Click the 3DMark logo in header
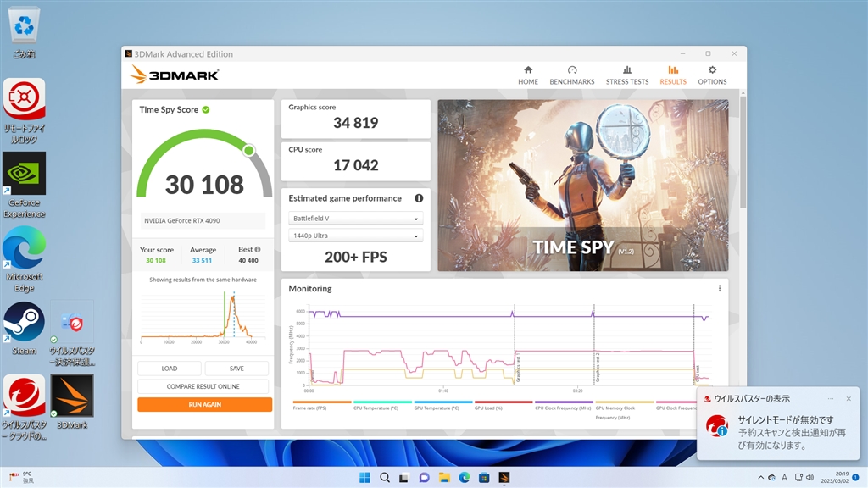The width and height of the screenshot is (868, 488). point(174,75)
